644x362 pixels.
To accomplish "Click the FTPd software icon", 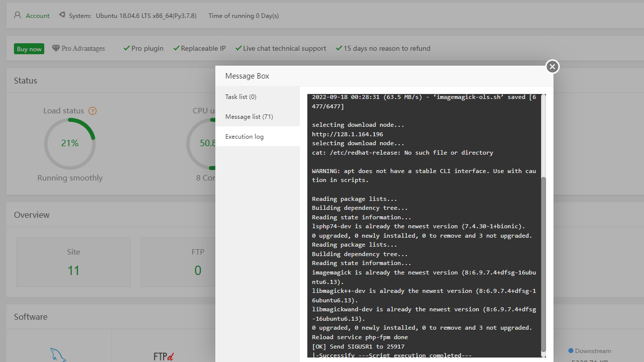I will [164, 356].
